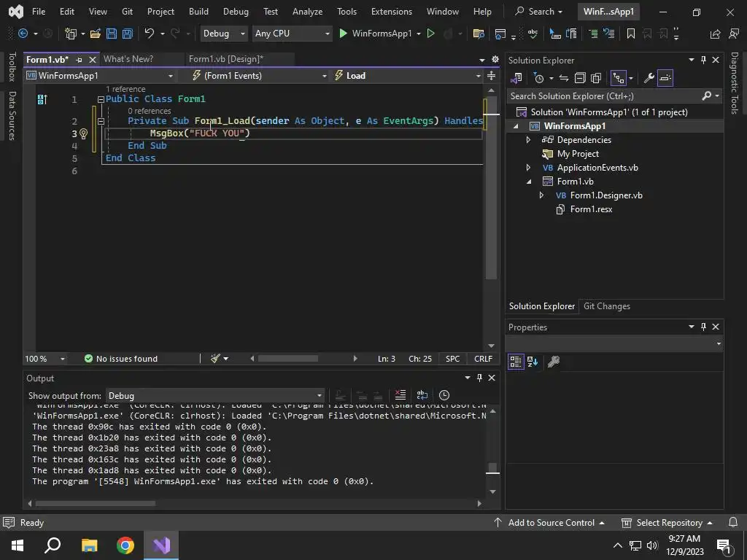Open Property Pages wrench in Properties panel
Viewport: 747px width, 560px height.
553,362
